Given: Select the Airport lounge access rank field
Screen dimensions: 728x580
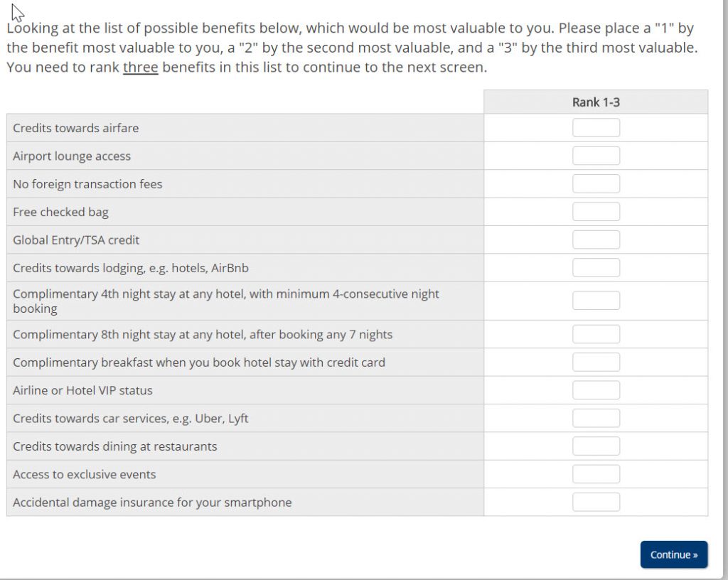Looking at the screenshot, I should [596, 156].
